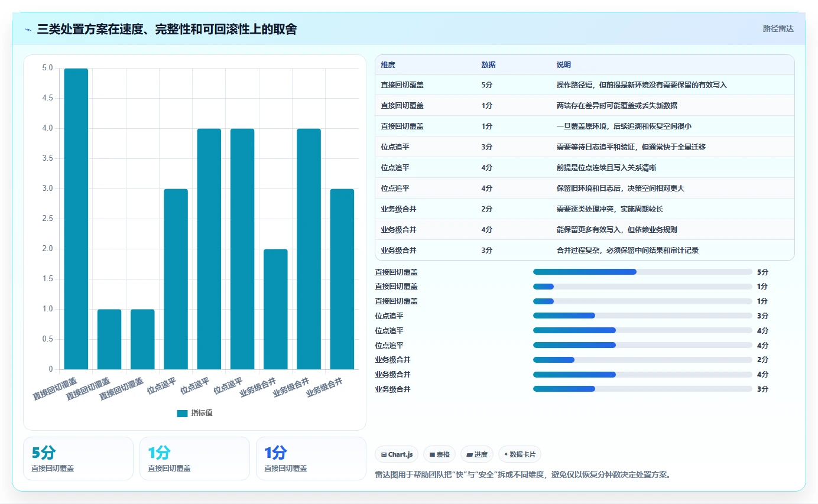This screenshot has height=504, width=818.
Task: Select row 一旦覆盖原环境，后续追溯和恢复空间很小
Action: (x=585, y=126)
